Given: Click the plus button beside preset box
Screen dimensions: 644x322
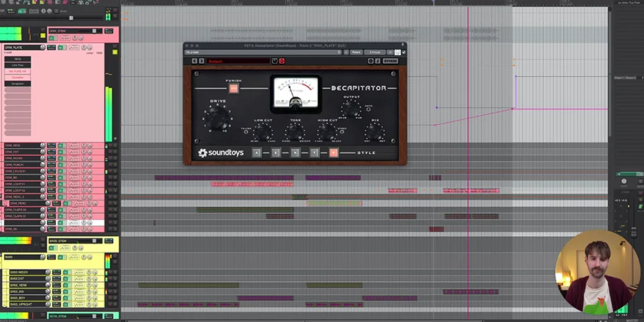Looking at the screenshot, I should coord(346,52).
